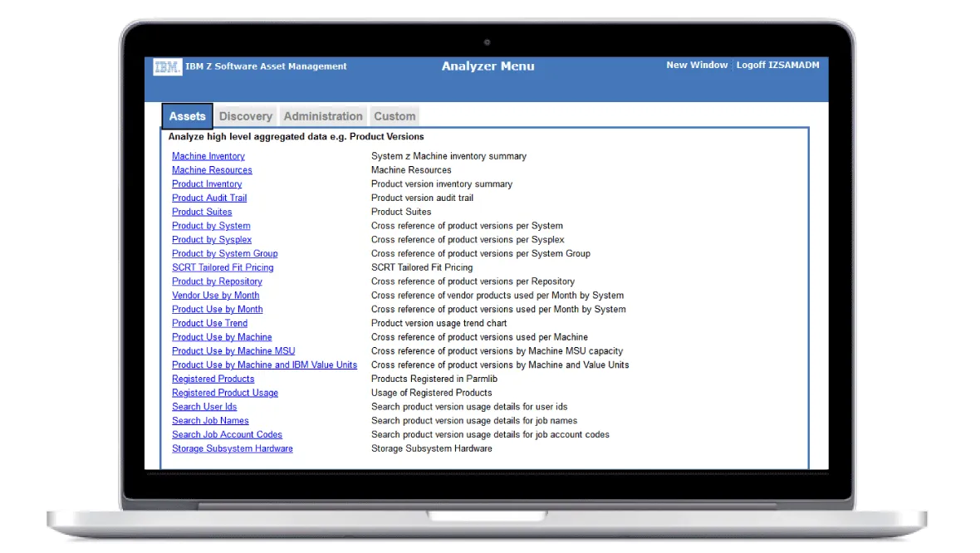Click Logoff IZSAMADM
980x553 pixels.
(x=777, y=65)
